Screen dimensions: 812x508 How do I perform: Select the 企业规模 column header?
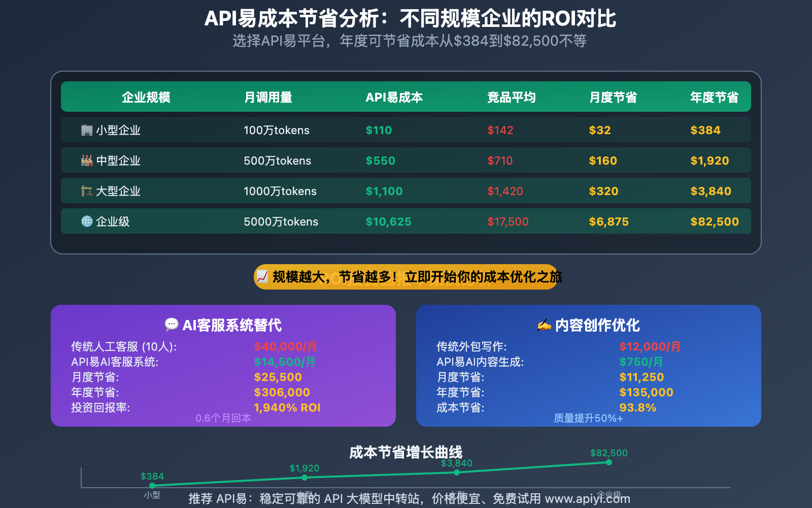pos(146,97)
